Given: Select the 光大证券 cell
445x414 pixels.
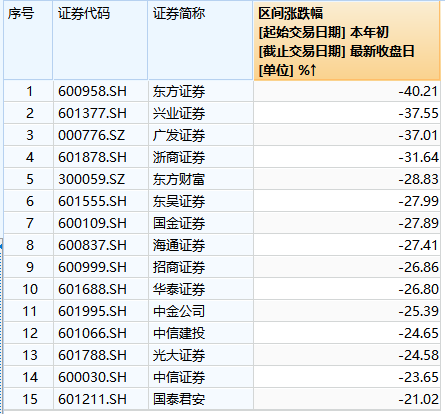Looking at the screenshot, I should [x=179, y=355].
